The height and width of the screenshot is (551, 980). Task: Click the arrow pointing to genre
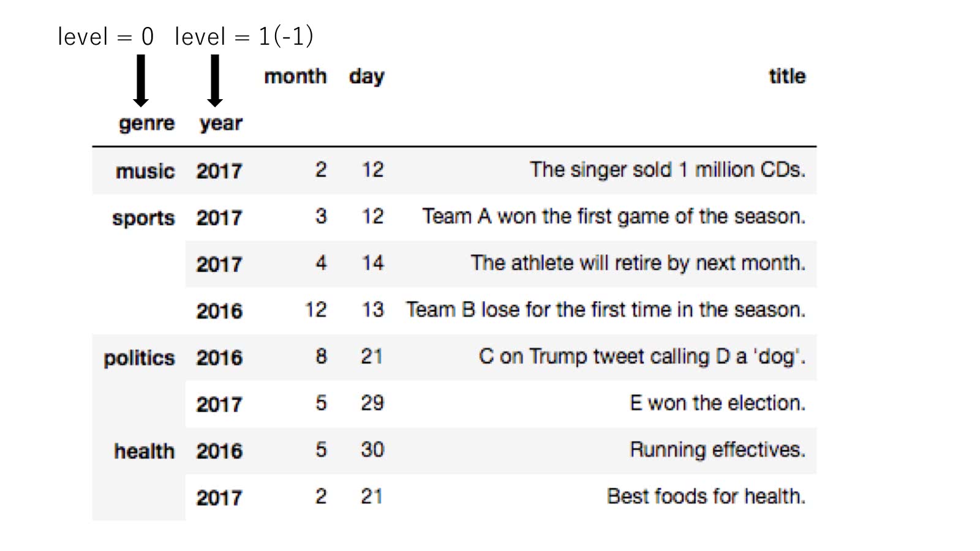141,80
